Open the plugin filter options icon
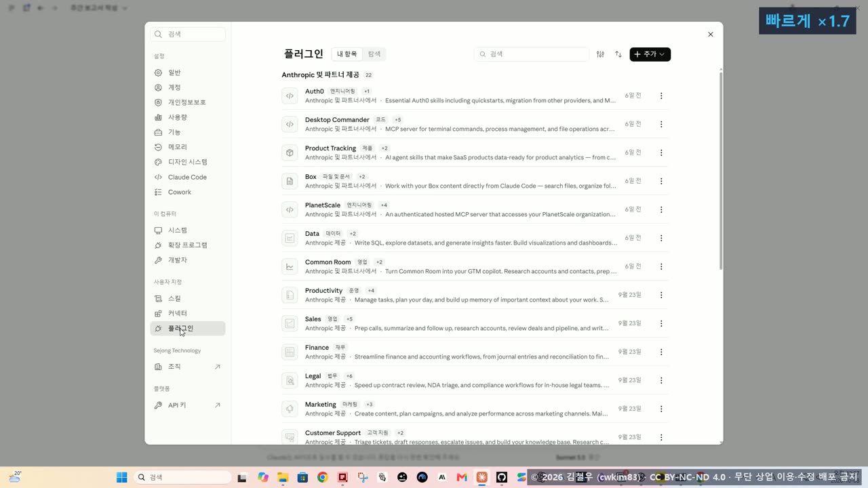This screenshot has width=868, height=488. coord(600,54)
